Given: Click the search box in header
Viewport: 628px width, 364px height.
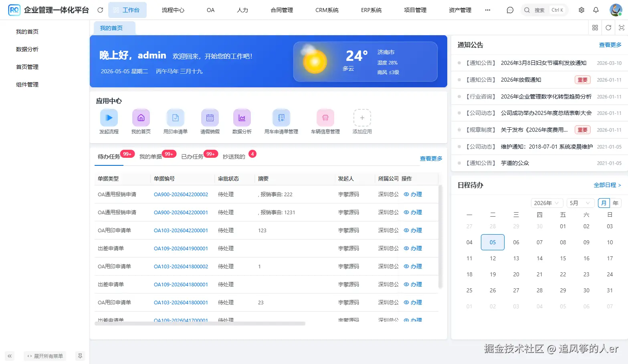Looking at the screenshot, I should tap(544, 10).
